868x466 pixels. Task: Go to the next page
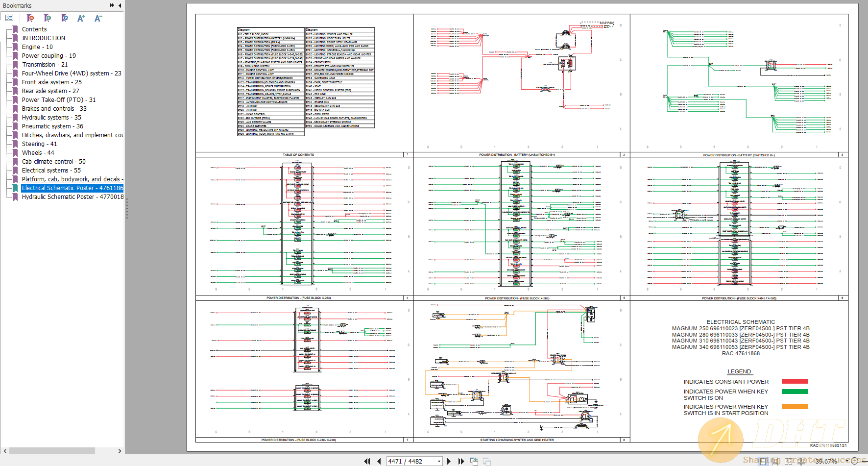pos(449,461)
